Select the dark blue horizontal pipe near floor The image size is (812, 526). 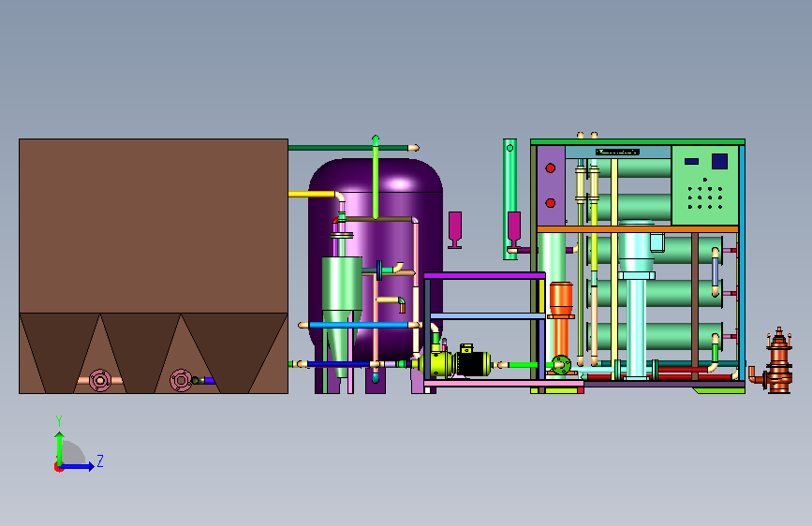tap(339, 364)
